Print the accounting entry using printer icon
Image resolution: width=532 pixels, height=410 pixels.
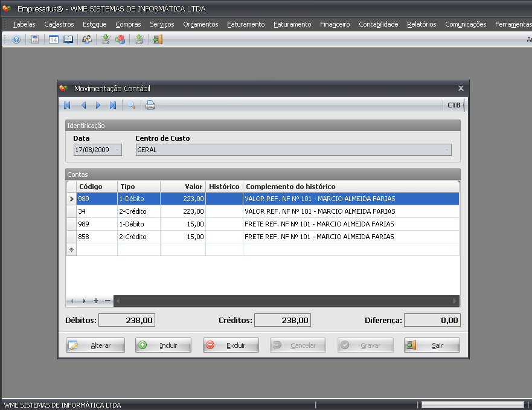click(150, 105)
